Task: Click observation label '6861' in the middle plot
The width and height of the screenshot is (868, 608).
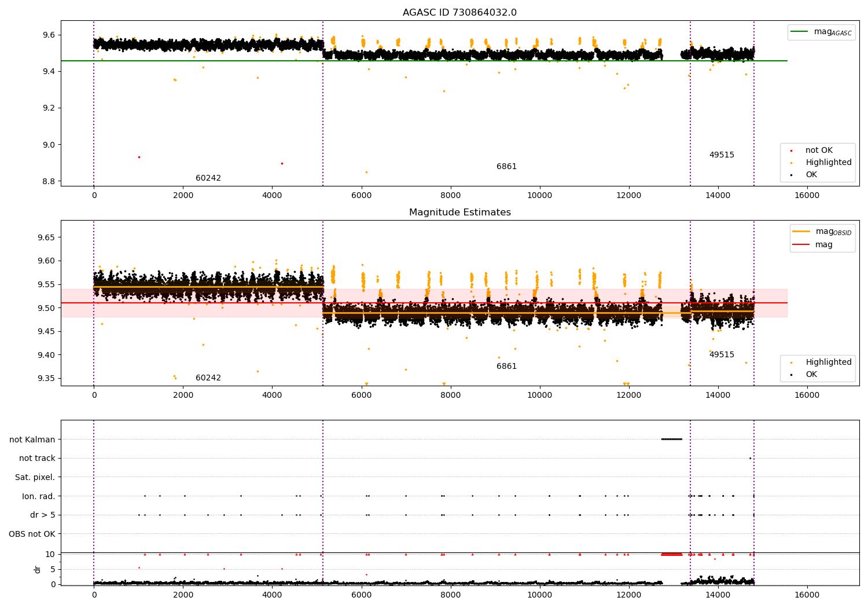Action: tap(506, 367)
